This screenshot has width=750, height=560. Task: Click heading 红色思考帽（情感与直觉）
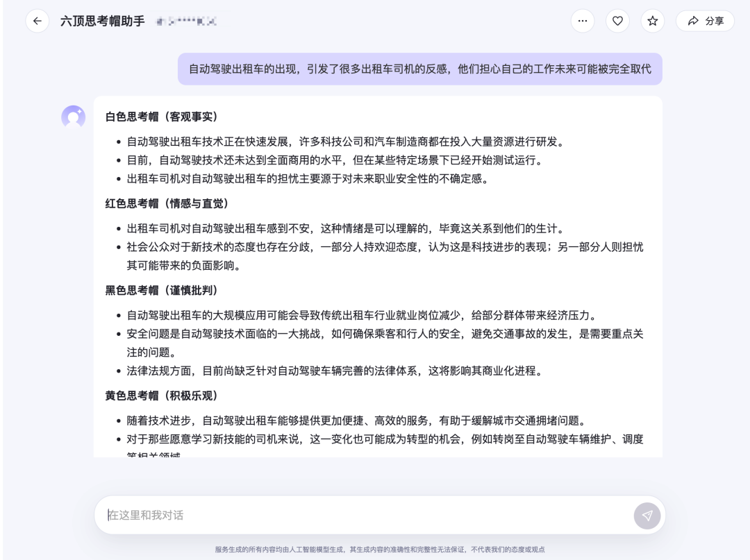click(167, 203)
